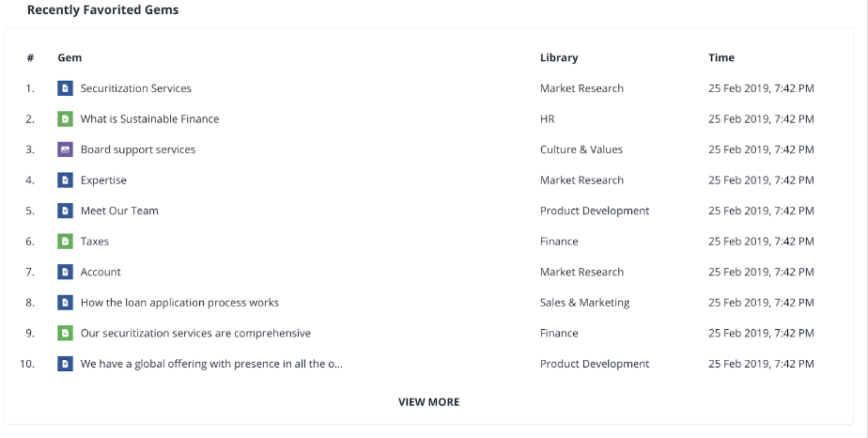Click the blue icon beside Expertise
Image resolution: width=868 pixels, height=438 pixels.
66,180
